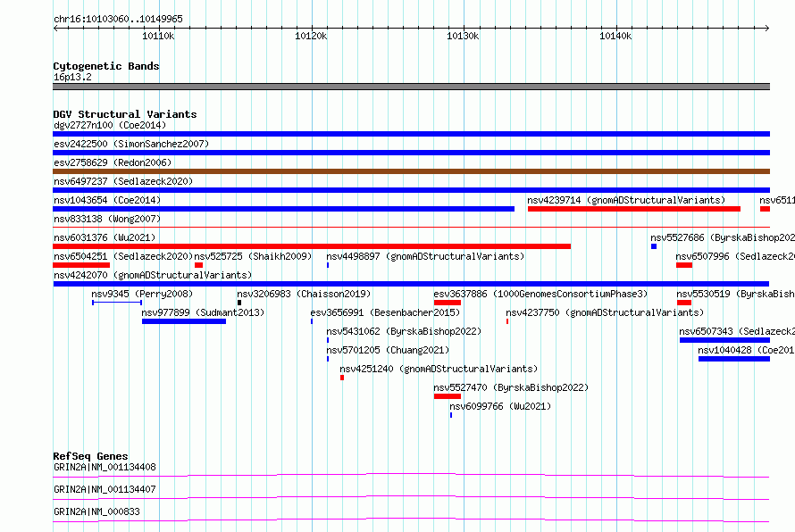The height and width of the screenshot is (532, 795).
Task: Open nsv3206983 (Chaisson2019) label
Action: coord(304,294)
